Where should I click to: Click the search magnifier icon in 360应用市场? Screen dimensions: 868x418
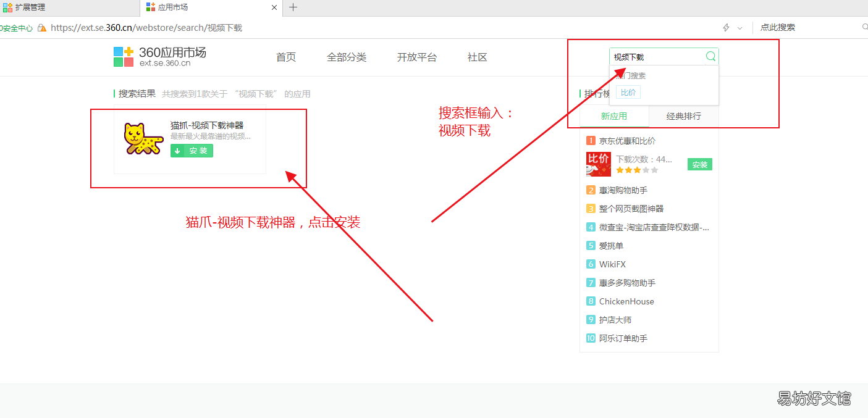point(710,56)
